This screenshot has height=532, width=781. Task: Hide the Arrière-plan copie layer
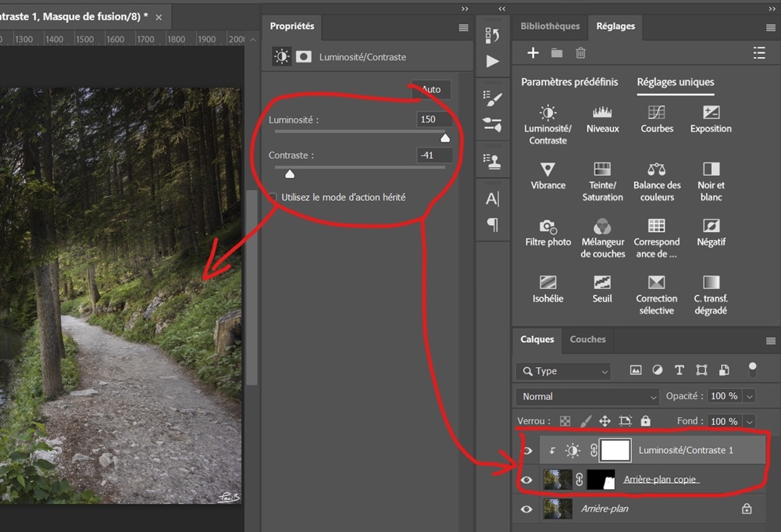(x=527, y=480)
